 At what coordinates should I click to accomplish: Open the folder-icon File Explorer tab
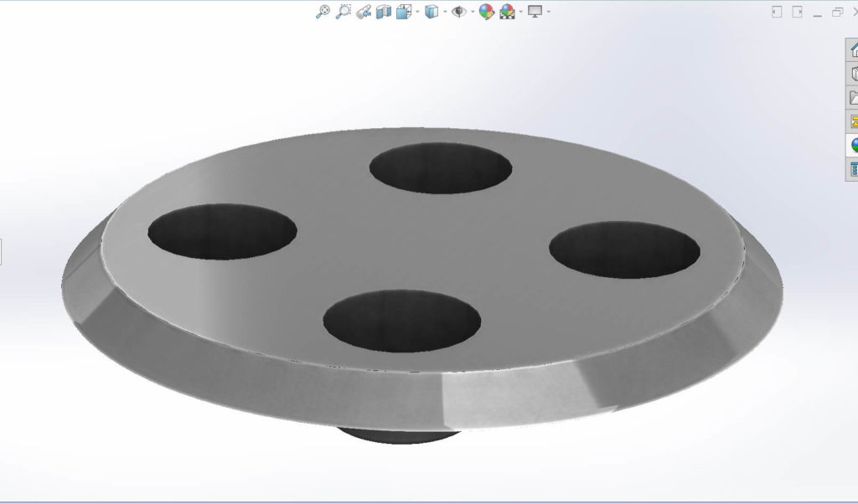click(852, 97)
